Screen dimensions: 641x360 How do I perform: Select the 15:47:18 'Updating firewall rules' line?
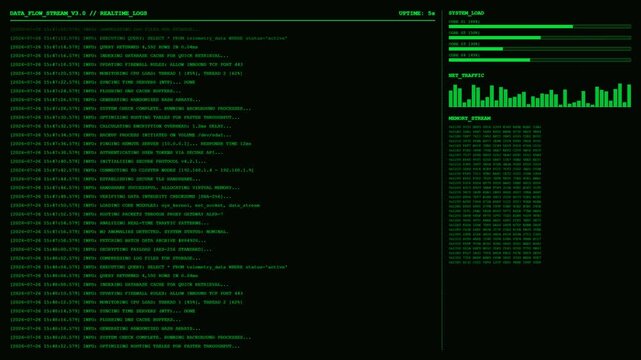point(126,65)
